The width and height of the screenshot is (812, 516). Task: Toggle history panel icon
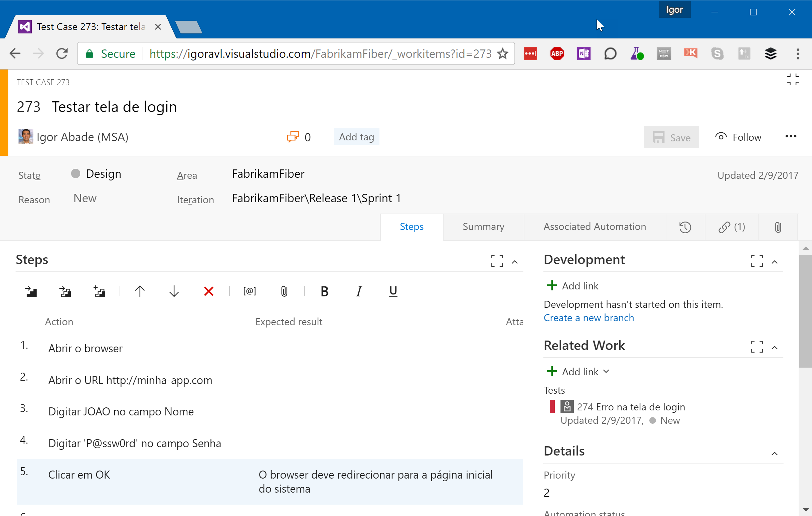685,227
